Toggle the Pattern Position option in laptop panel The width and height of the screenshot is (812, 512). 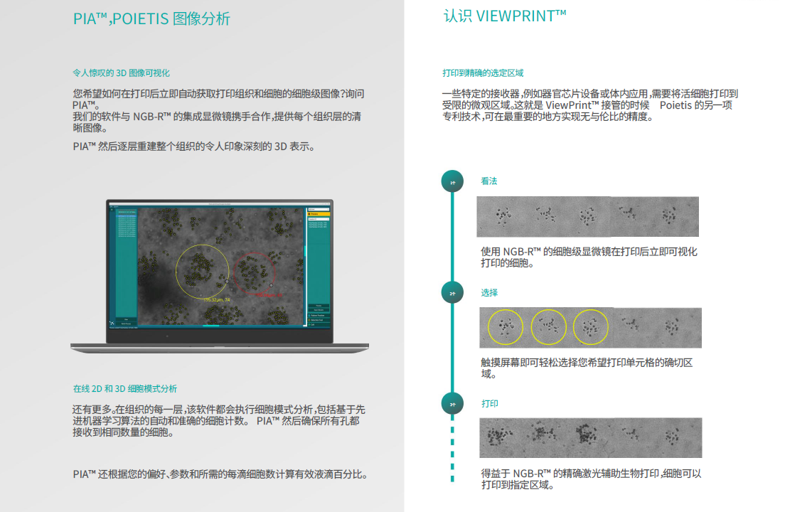[x=318, y=316]
